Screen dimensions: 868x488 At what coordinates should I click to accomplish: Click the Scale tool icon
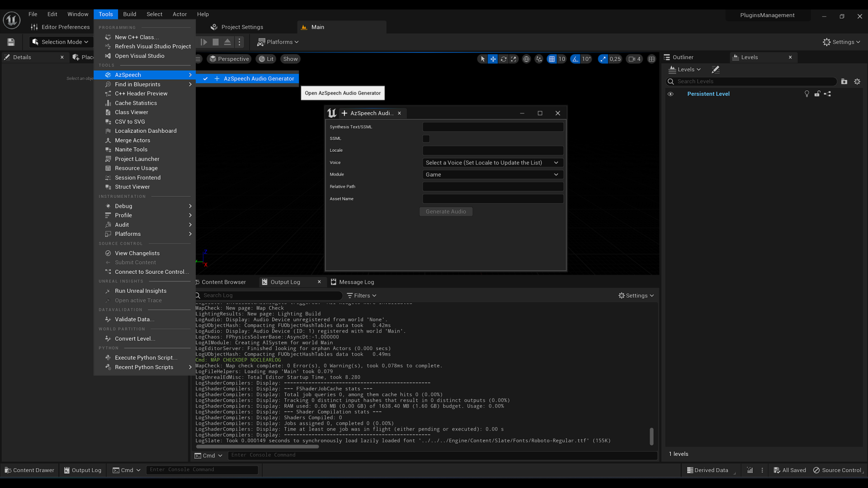click(513, 59)
